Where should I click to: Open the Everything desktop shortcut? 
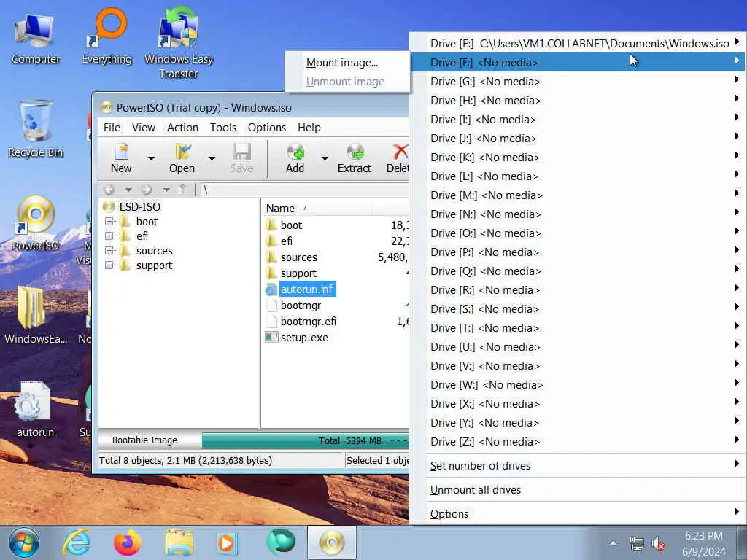coord(107,37)
